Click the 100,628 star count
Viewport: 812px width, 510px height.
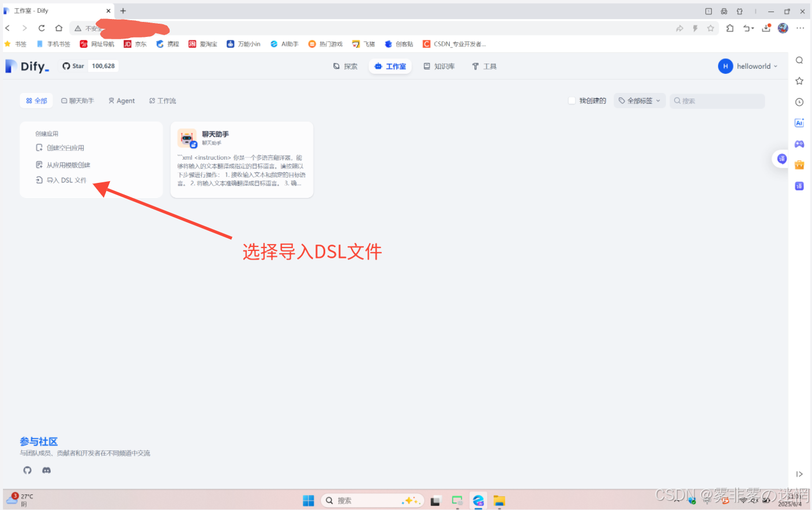click(x=103, y=66)
